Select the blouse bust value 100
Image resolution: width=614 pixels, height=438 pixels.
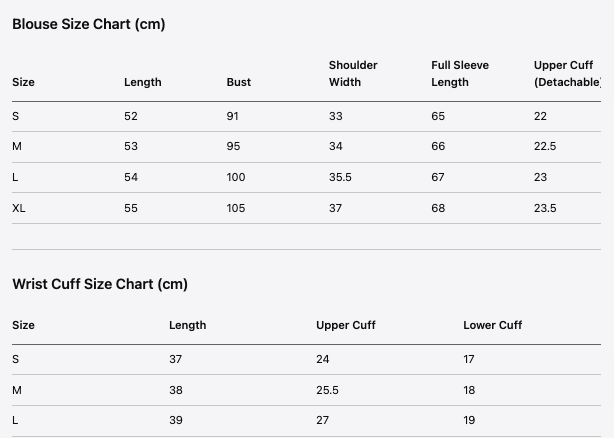pos(236,177)
